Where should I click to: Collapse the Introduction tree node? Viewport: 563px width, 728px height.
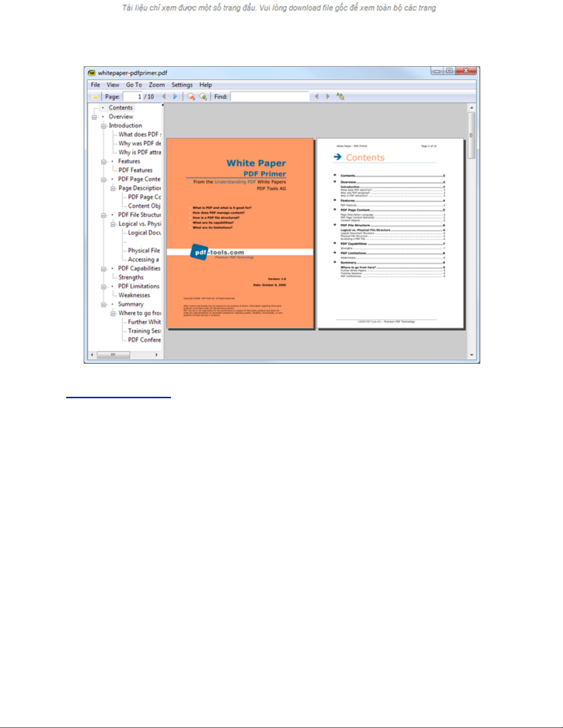104,126
